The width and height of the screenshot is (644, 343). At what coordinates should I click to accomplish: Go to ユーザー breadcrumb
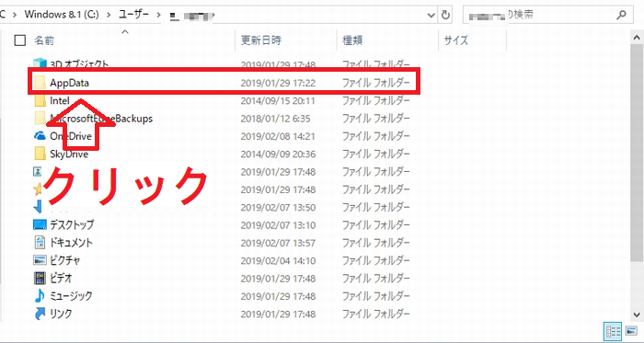point(133,15)
